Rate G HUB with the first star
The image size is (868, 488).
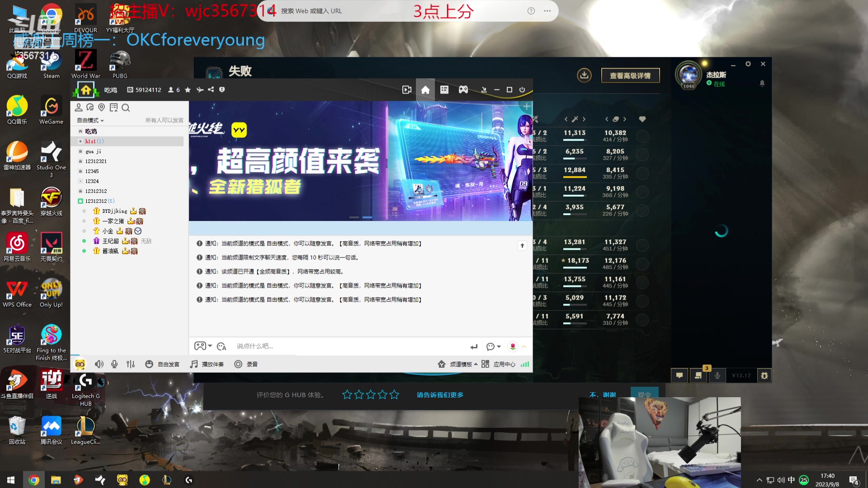click(x=347, y=395)
